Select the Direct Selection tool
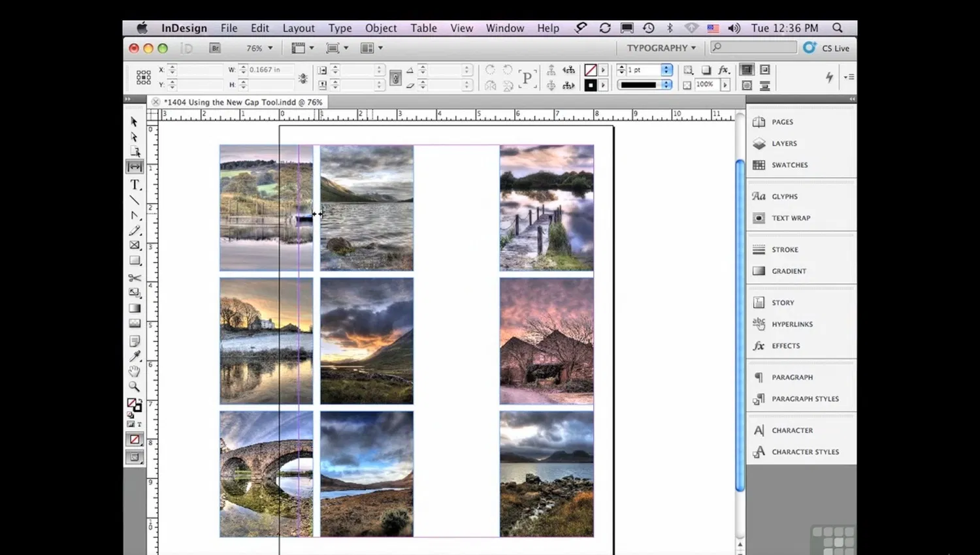Image resolution: width=980 pixels, height=555 pixels. coord(135,137)
